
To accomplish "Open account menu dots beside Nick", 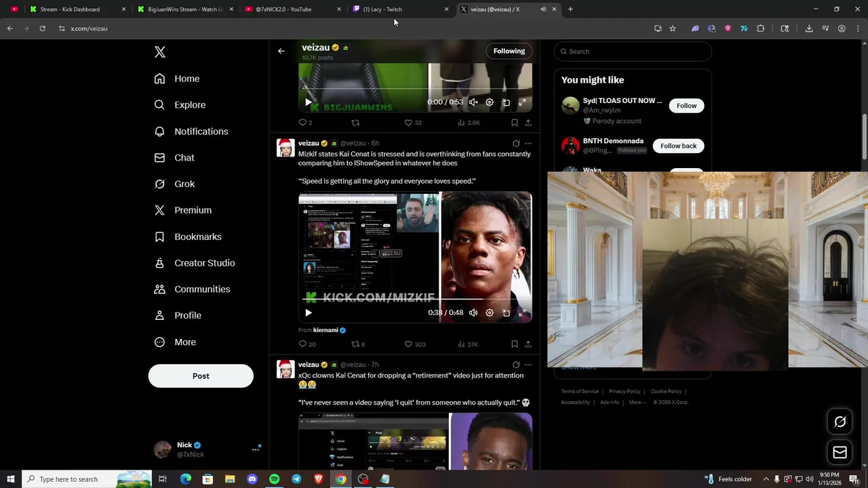I will point(256,449).
